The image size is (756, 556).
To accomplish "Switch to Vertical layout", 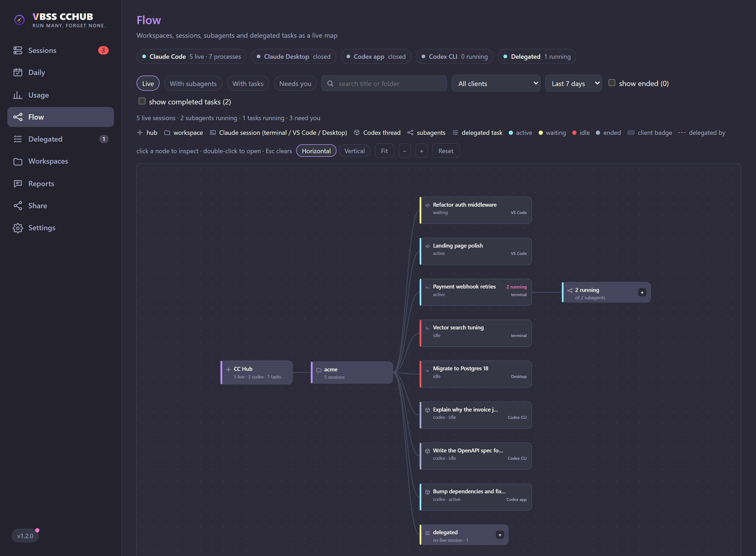I will (x=354, y=151).
